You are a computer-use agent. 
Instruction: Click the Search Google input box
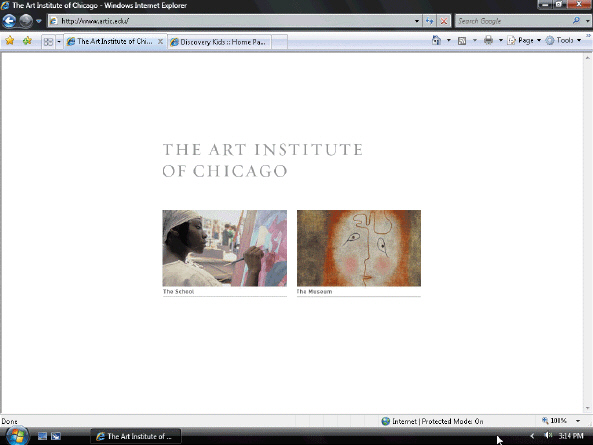[512, 21]
